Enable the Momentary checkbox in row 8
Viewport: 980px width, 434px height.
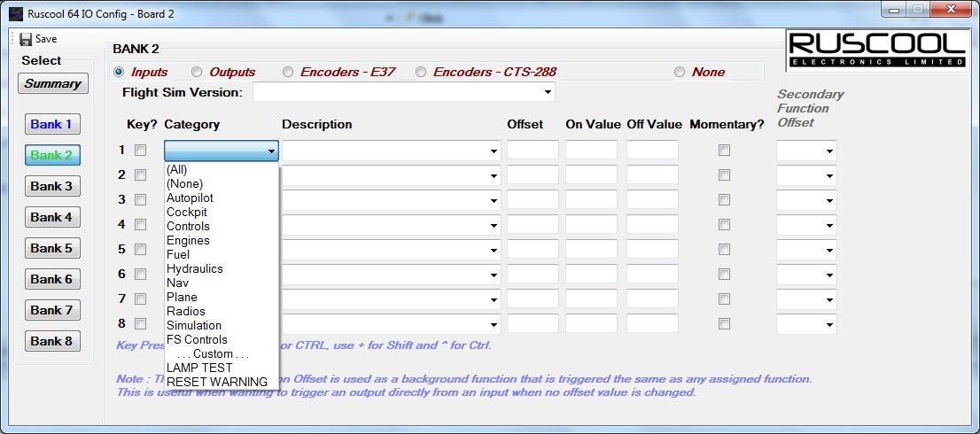click(x=725, y=324)
